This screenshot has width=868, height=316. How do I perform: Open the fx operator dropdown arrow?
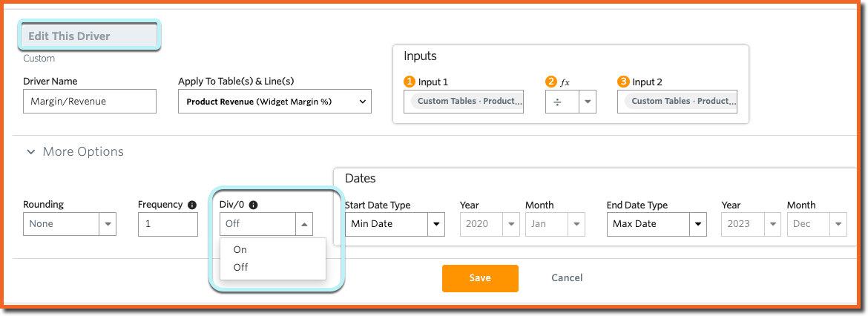(588, 102)
